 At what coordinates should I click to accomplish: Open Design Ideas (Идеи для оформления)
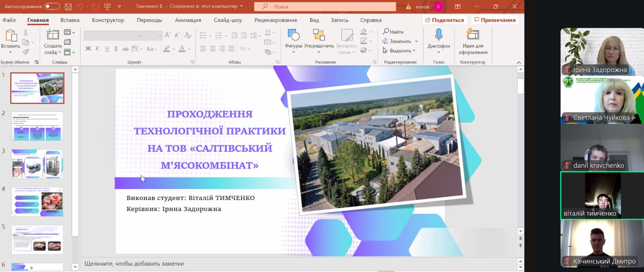click(x=473, y=35)
